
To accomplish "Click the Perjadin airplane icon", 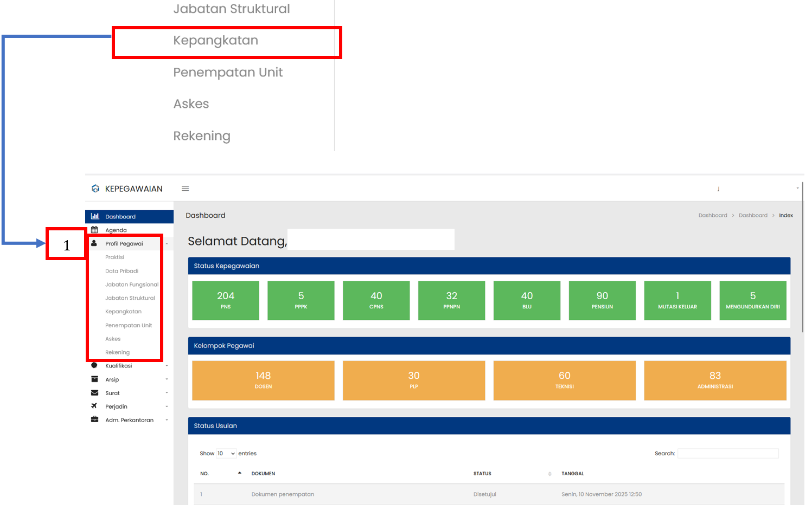I will (x=94, y=406).
